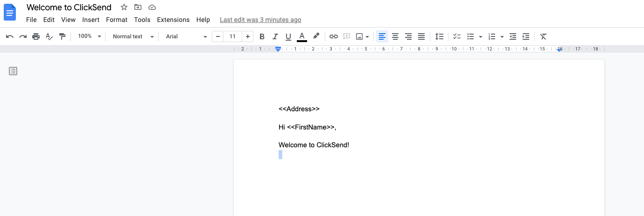The width and height of the screenshot is (644, 216).
Task: Decrease font size with minus button
Action: point(218,36)
